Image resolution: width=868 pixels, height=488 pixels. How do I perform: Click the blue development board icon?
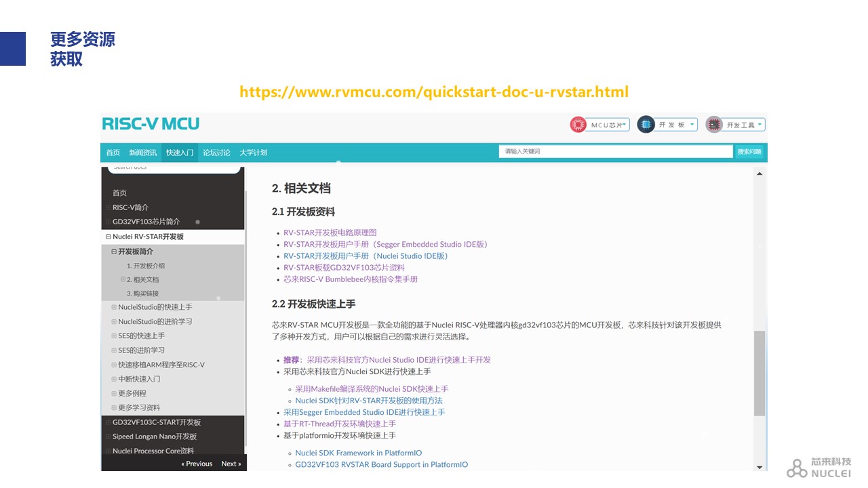click(x=646, y=125)
